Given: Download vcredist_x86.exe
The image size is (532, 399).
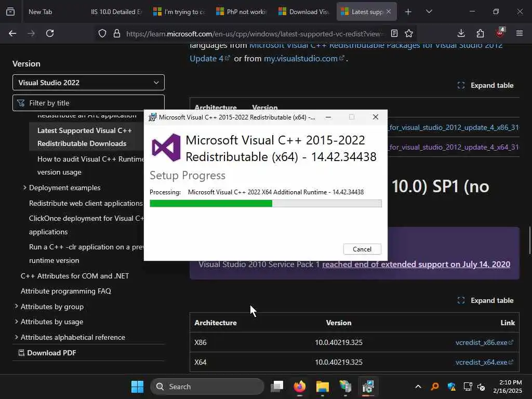Looking at the screenshot, I should click(x=484, y=342).
